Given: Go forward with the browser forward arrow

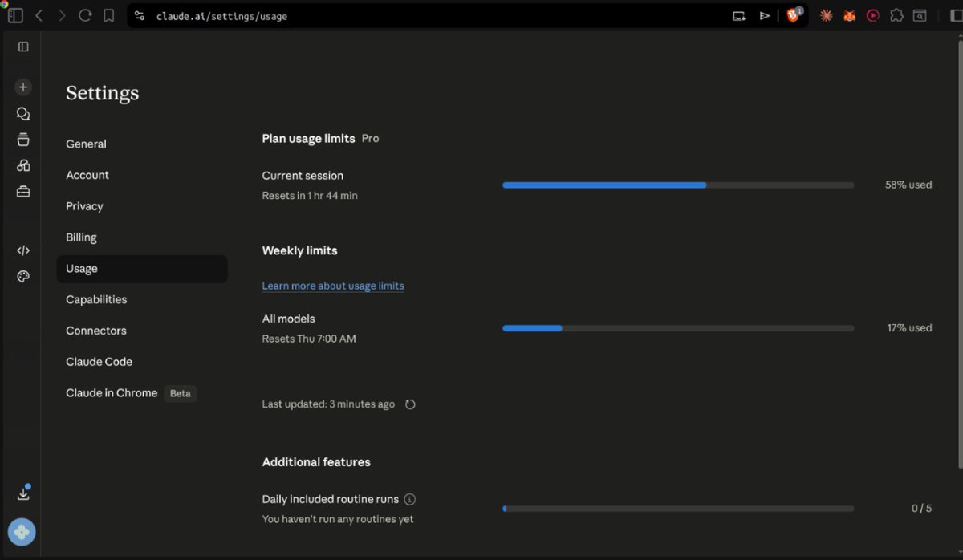Looking at the screenshot, I should 62,15.
